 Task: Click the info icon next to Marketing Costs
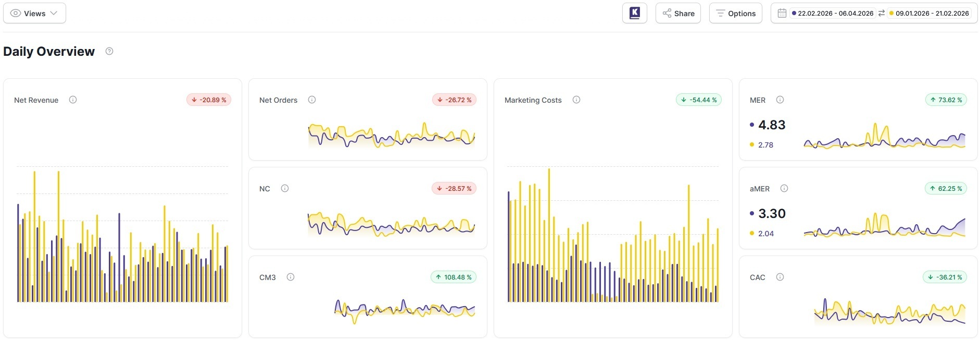click(576, 100)
